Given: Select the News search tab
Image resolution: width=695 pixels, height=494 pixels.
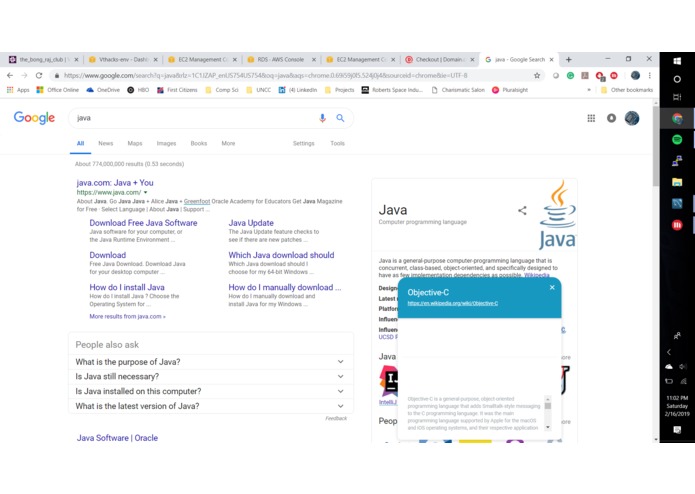Looking at the screenshot, I should pos(105,144).
